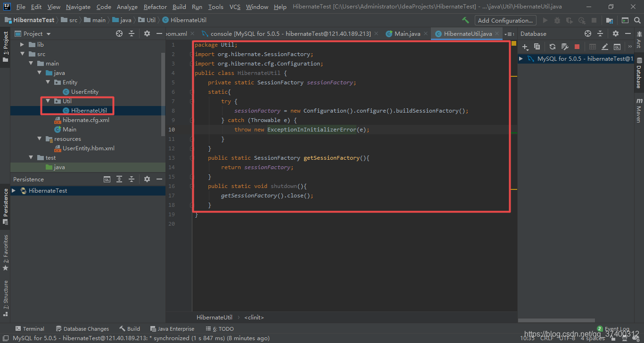Open Project Structure via folder icon

pos(609,20)
